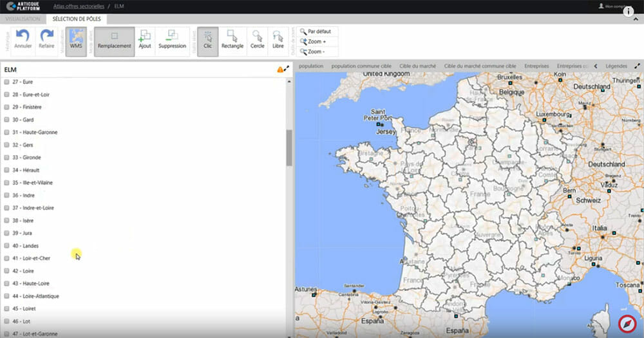Select the Suppression selection mode
This screenshot has height=338, width=644.
(x=172, y=41)
